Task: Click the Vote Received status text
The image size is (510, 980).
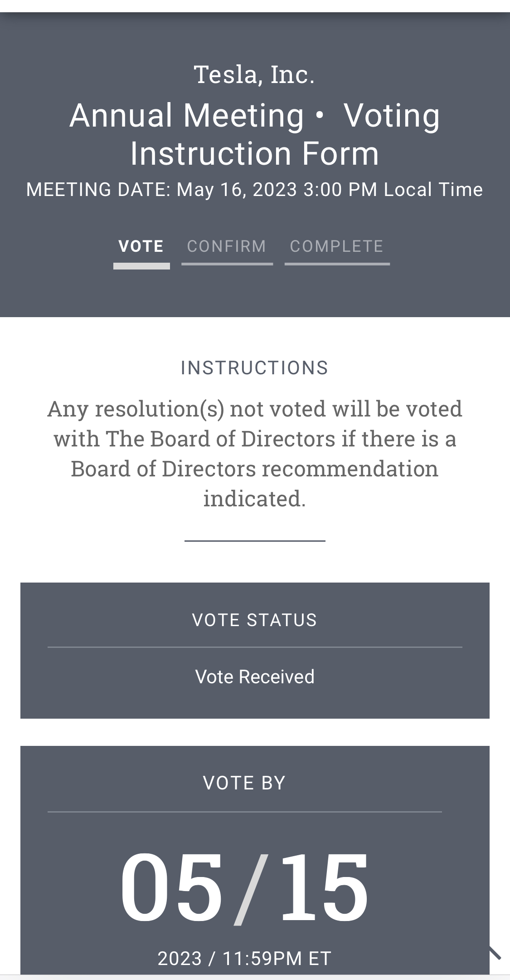Action: pos(255,676)
